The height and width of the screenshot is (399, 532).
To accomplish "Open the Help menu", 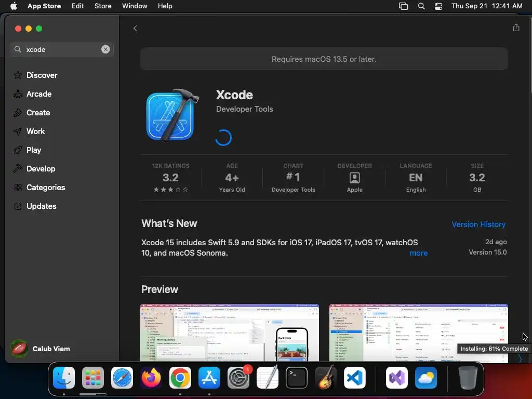I will click(x=165, y=6).
